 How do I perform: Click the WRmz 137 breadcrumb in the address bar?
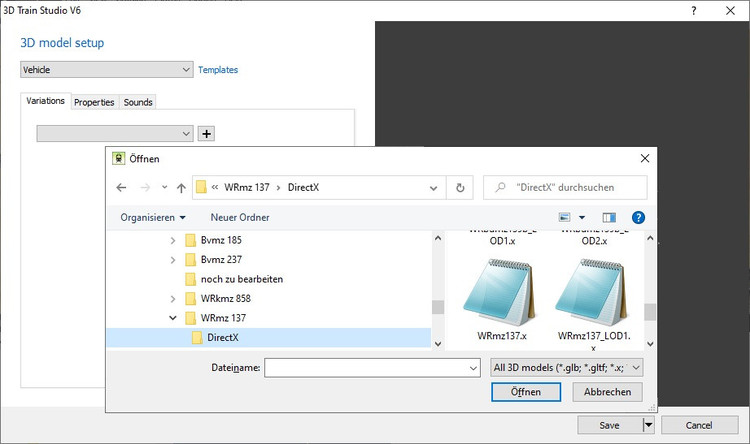tap(247, 188)
